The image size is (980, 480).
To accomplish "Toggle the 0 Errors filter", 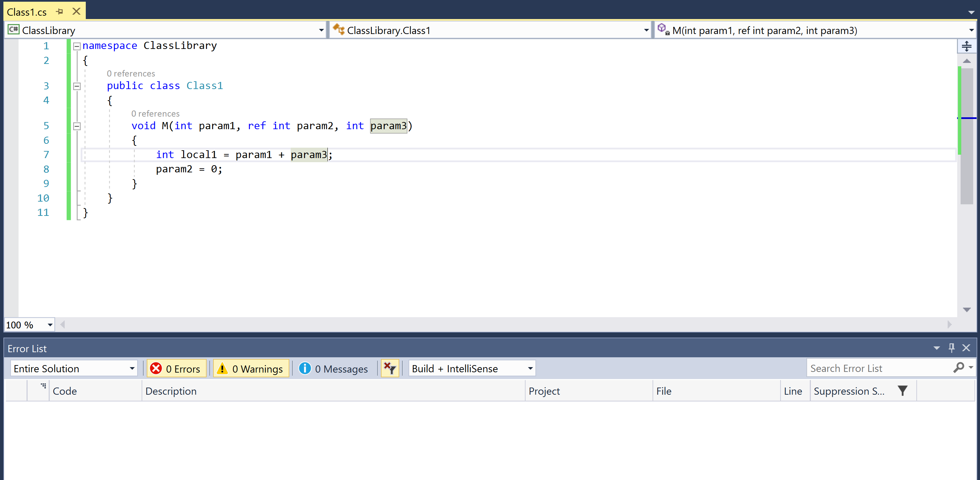I will (x=176, y=368).
